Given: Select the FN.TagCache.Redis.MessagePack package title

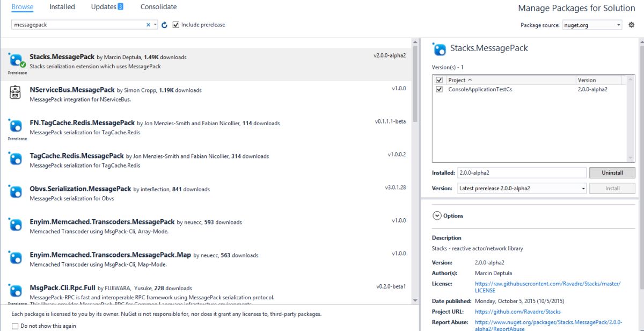Looking at the screenshot, I should [83, 123].
